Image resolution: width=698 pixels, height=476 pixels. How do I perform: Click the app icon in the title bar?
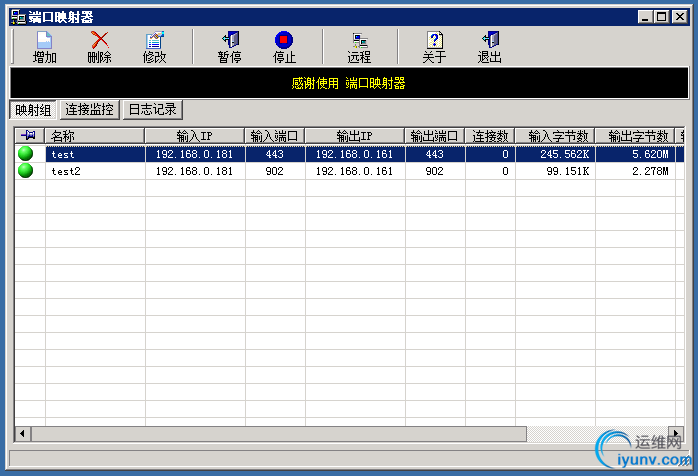[x=18, y=17]
